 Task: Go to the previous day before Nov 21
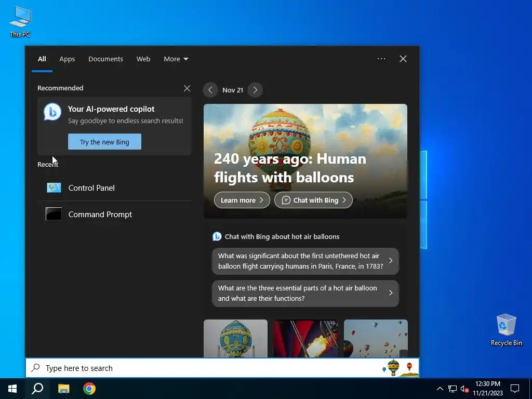(210, 90)
